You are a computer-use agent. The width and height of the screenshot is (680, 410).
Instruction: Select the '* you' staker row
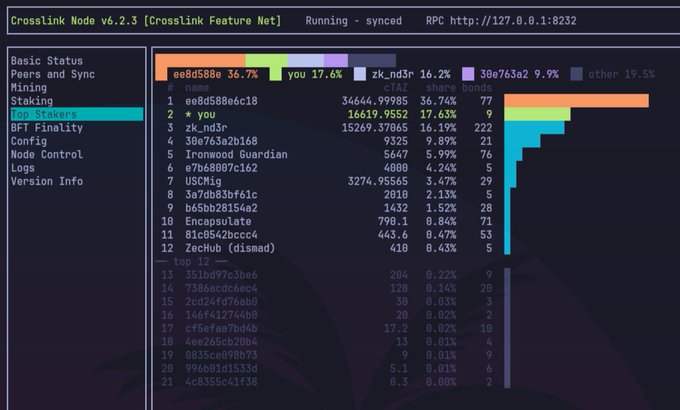tap(326, 115)
